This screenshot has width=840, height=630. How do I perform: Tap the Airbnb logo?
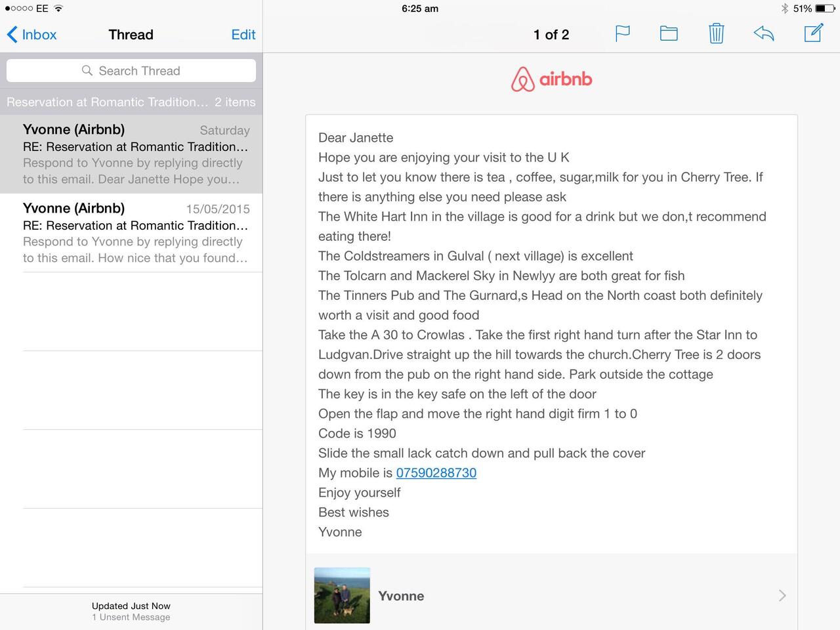click(x=551, y=79)
